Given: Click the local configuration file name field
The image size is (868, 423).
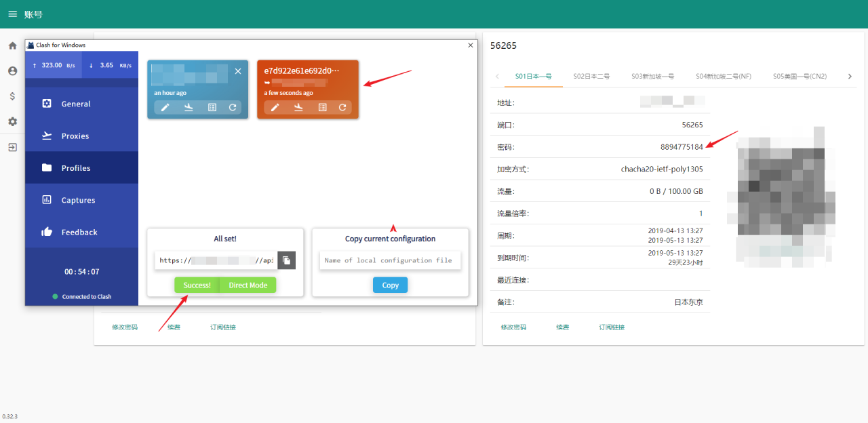Looking at the screenshot, I should 390,260.
